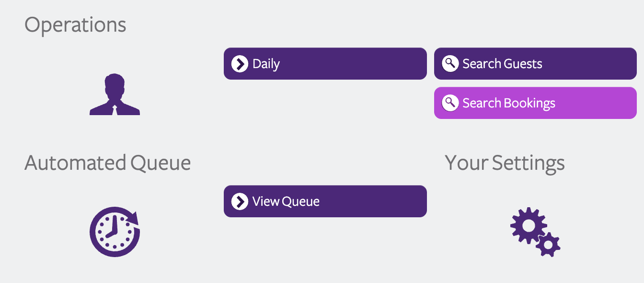Click the chevron arrow icon beside Daily
The image size is (644, 283).
[240, 64]
